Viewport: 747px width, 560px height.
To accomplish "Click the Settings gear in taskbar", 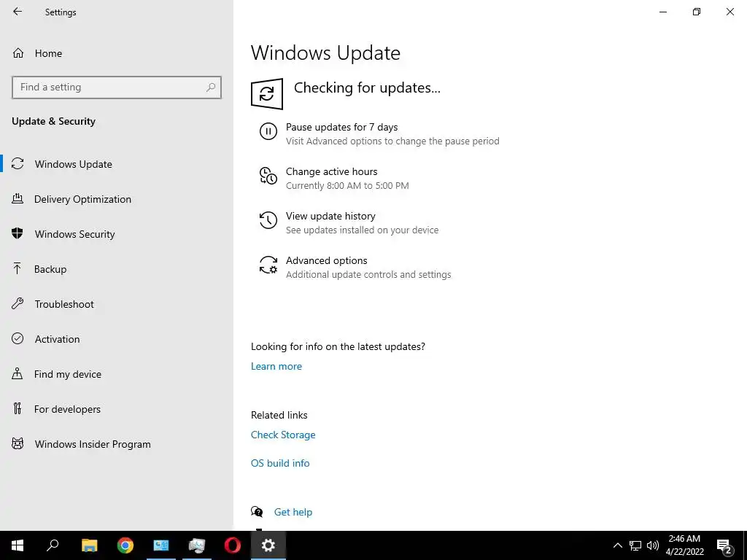I will coord(268,545).
